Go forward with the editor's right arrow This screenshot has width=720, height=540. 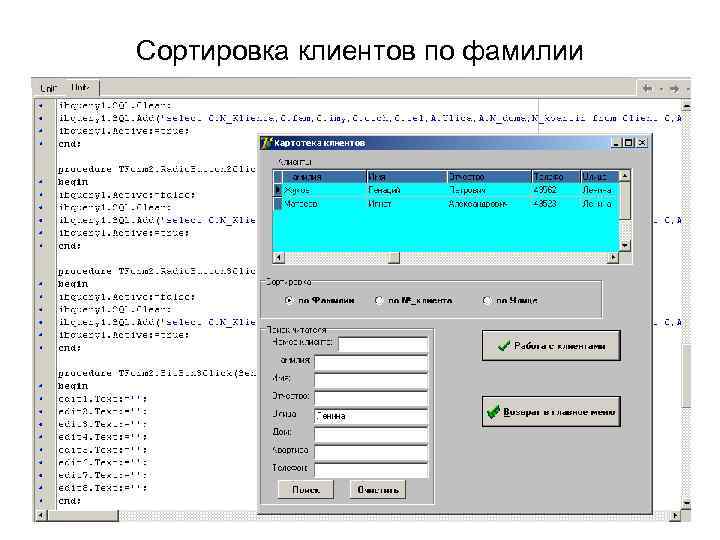(x=674, y=88)
